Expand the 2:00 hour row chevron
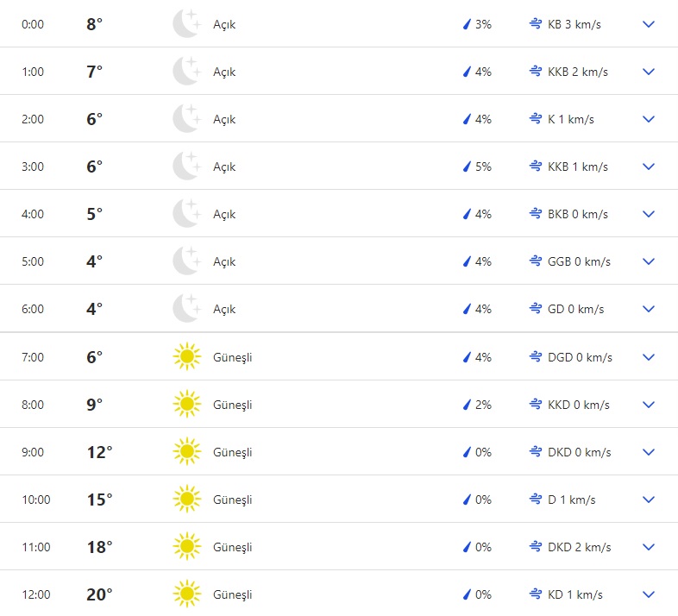 [x=649, y=119]
